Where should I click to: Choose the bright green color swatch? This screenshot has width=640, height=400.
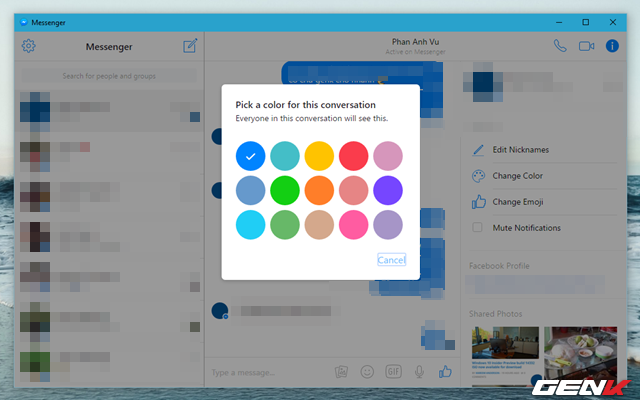[285, 190]
